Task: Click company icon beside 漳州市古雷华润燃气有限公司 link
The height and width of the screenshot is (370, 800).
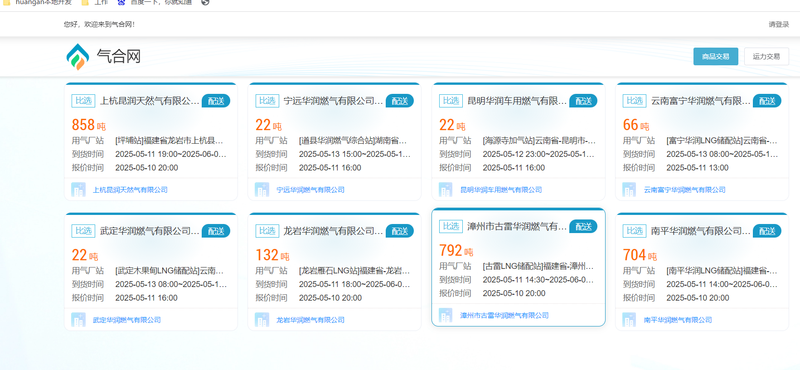Action: pos(446,315)
